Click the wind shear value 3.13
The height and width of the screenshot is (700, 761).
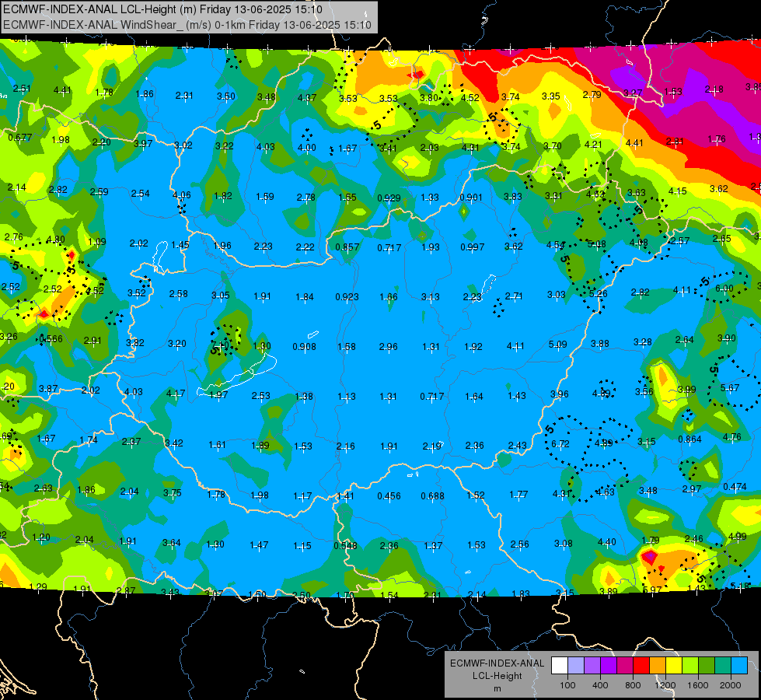coord(431,296)
